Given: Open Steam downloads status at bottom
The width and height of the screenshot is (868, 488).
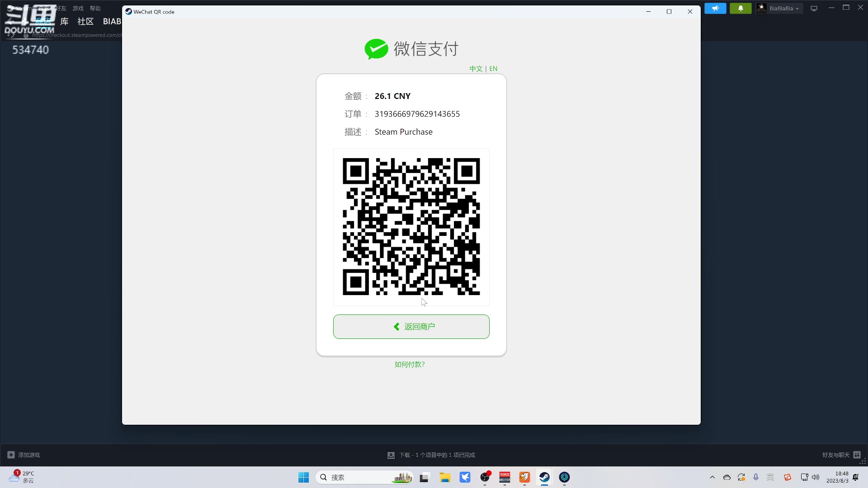Looking at the screenshot, I should click(431, 455).
